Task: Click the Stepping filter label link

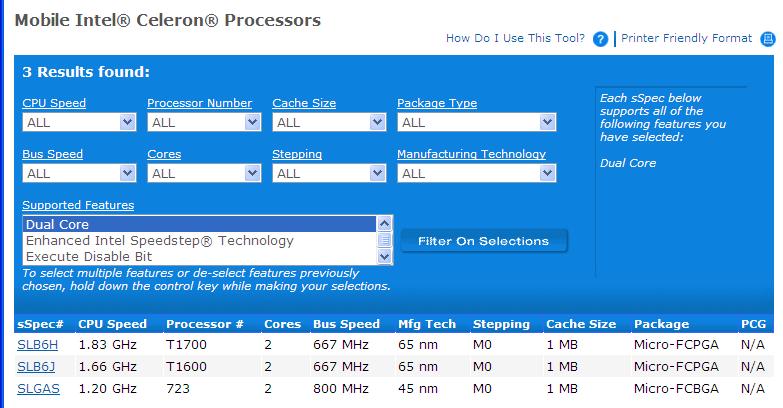Action: tap(297, 154)
